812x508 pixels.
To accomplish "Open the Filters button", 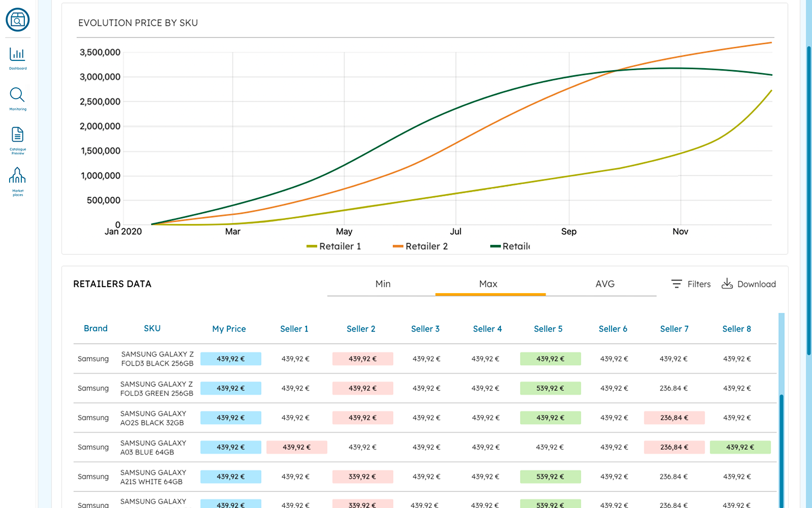I will tap(691, 284).
